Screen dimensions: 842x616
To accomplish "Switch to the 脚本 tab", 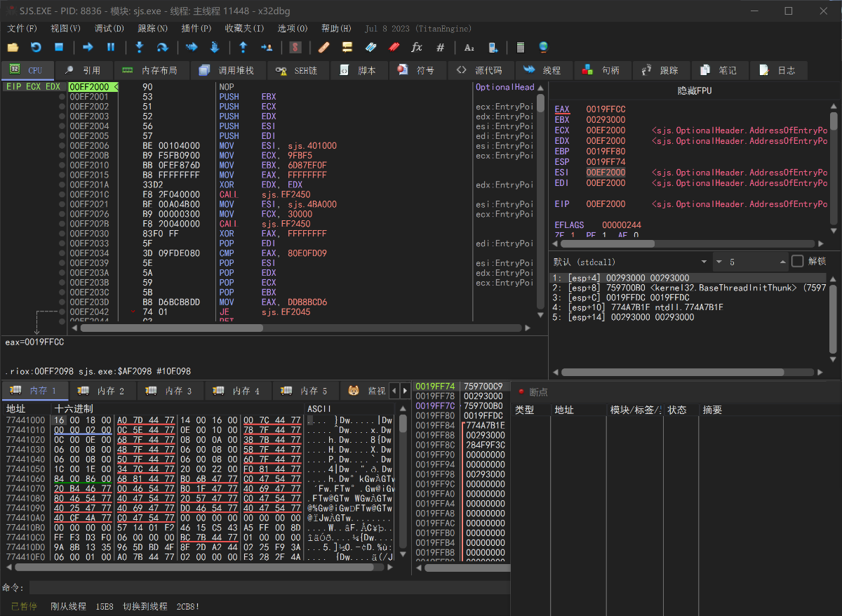I will pos(359,70).
